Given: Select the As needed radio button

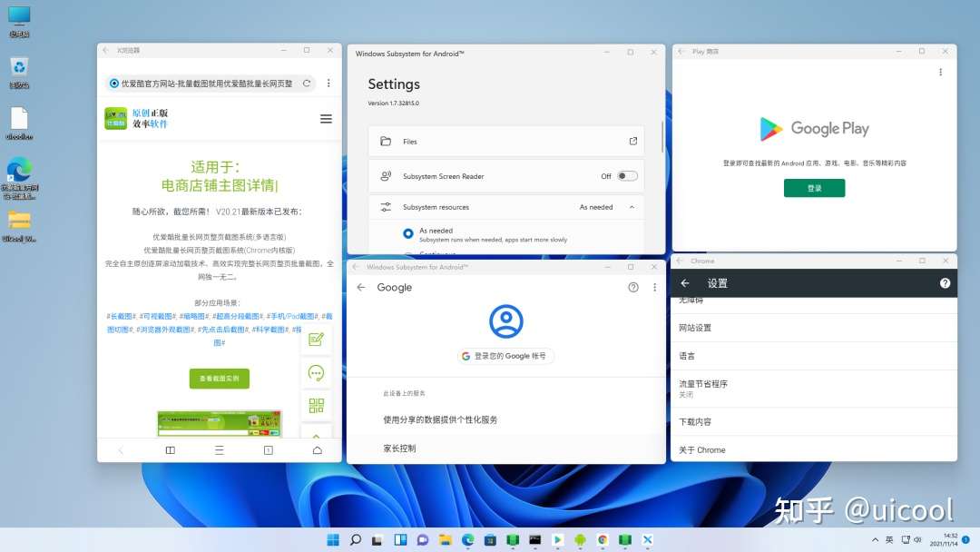Looking at the screenshot, I should (408, 234).
